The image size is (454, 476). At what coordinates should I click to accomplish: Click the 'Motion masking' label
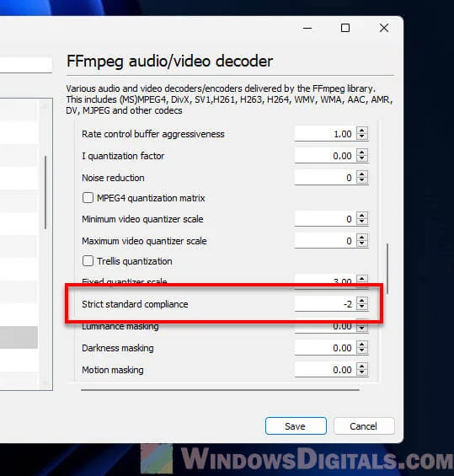(x=113, y=370)
